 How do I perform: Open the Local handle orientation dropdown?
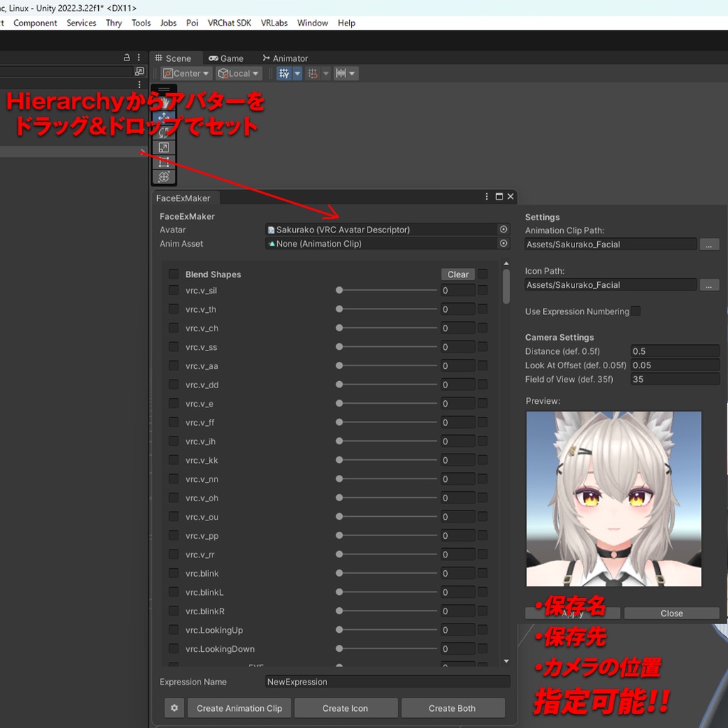(x=238, y=73)
